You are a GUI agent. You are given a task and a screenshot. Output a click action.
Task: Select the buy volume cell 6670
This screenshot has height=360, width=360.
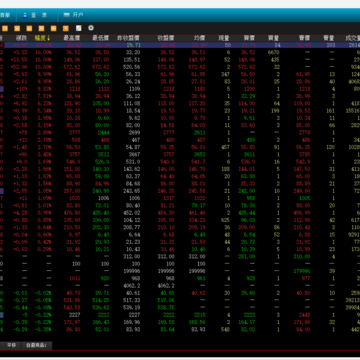[273, 52]
